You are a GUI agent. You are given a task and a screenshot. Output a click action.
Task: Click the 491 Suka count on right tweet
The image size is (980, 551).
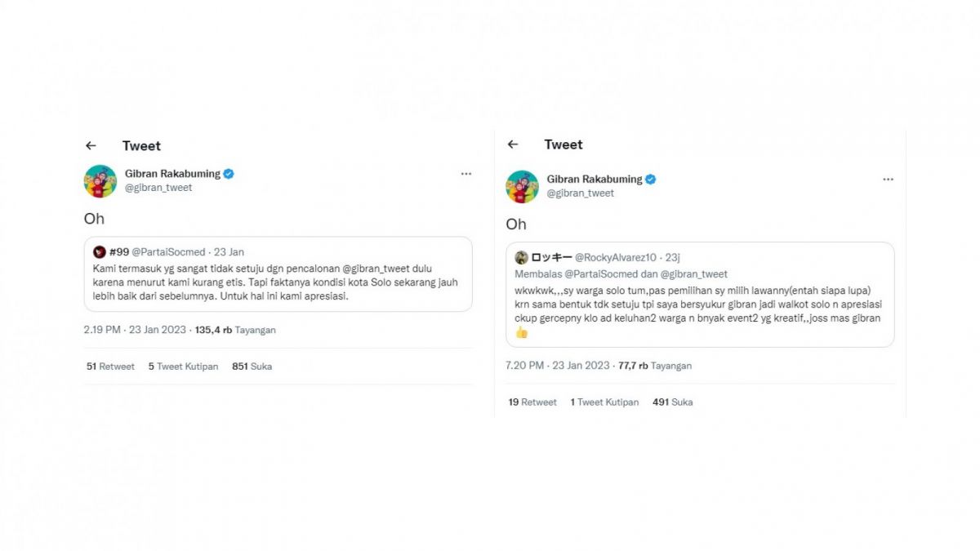[672, 402]
